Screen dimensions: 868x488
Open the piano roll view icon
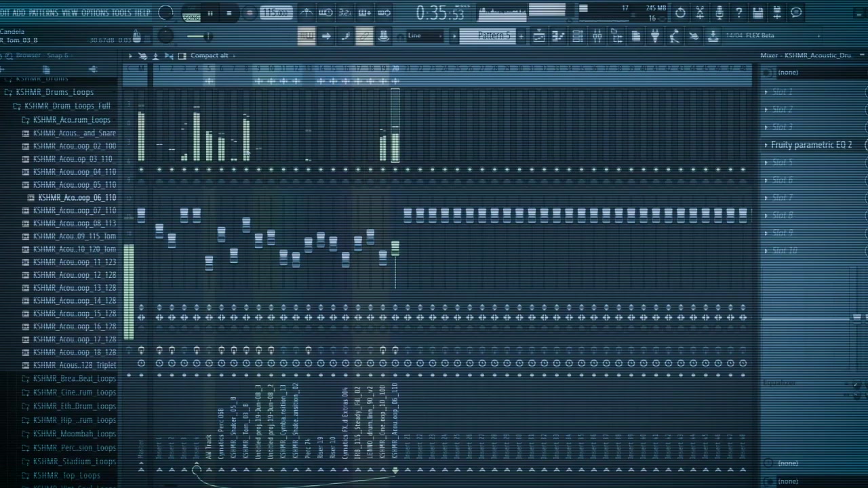558,37
